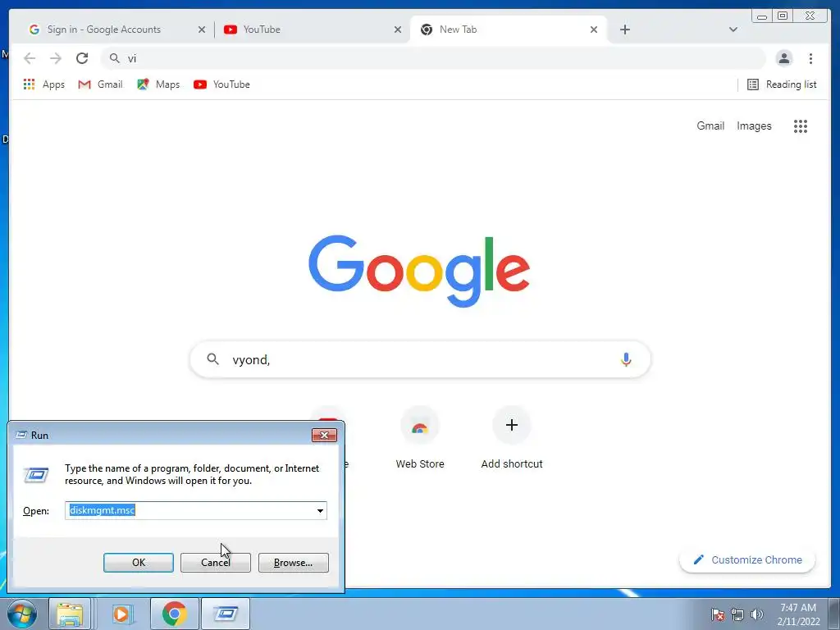Open Windows Explorer from the taskbar
This screenshot has width=840, height=630.
70,614
